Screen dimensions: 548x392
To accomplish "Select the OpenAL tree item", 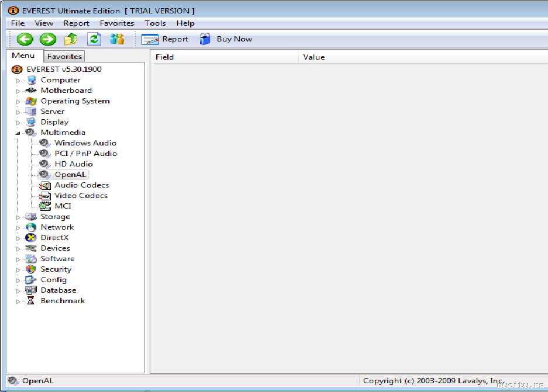I will (x=70, y=175).
